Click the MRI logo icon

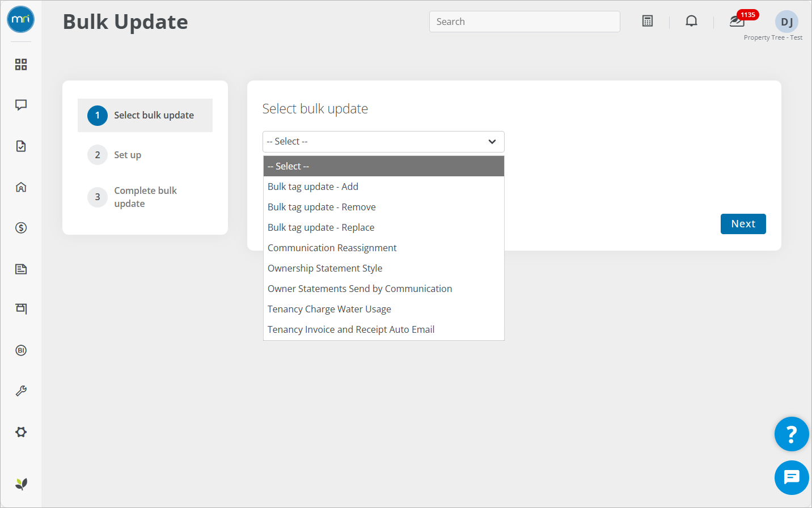[x=20, y=19]
